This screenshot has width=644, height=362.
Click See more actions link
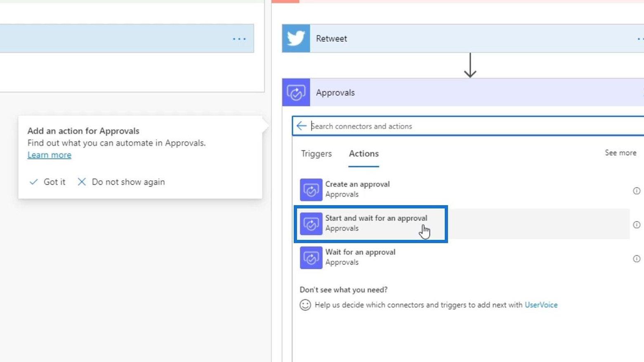click(x=620, y=153)
